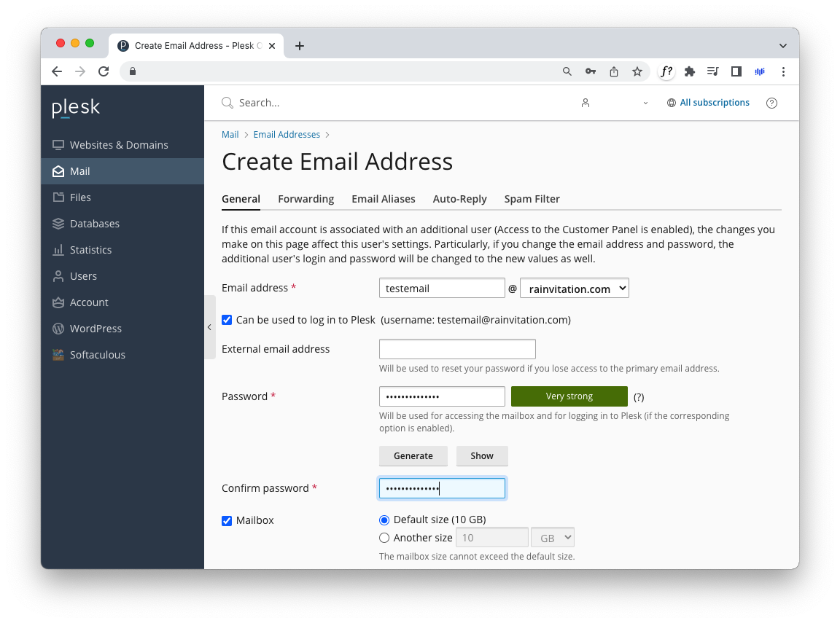Uncheck 'Can be used to log in to Plesk'
Image resolution: width=840 pixels, height=623 pixels.
point(227,320)
